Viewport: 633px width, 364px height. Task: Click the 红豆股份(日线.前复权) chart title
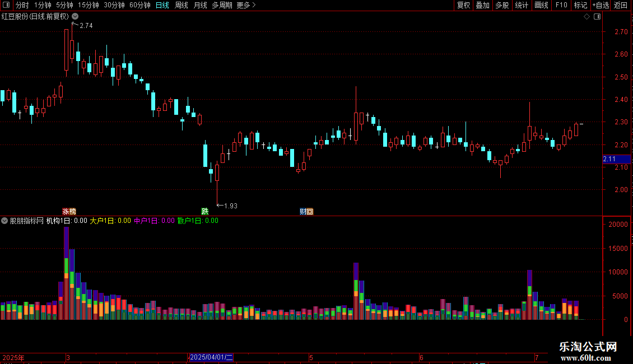point(35,17)
